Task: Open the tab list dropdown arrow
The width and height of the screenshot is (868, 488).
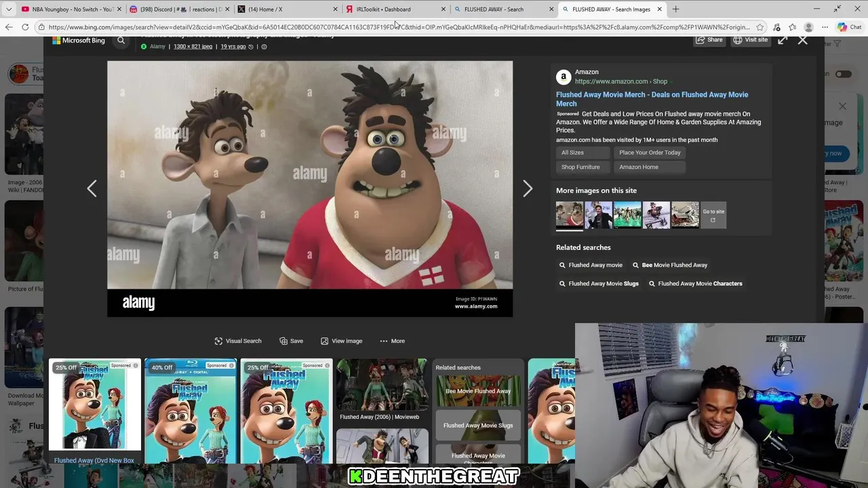Action: (8, 9)
